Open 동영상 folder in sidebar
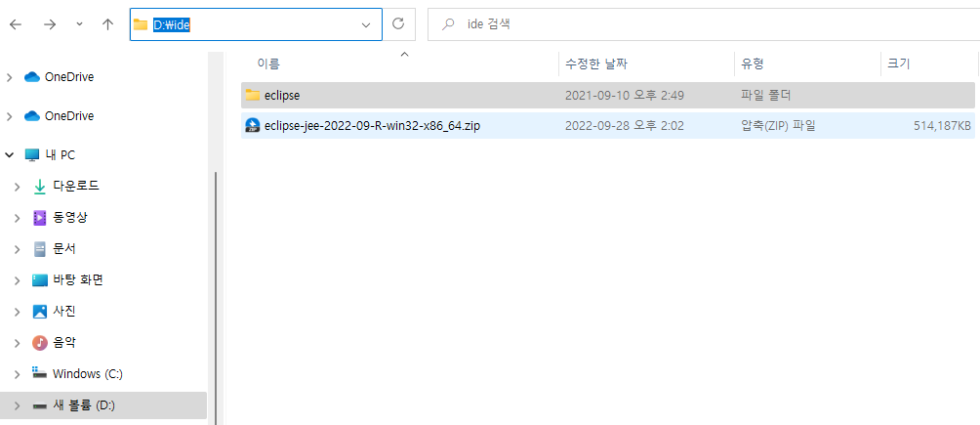This screenshot has height=425, width=980. (70, 217)
